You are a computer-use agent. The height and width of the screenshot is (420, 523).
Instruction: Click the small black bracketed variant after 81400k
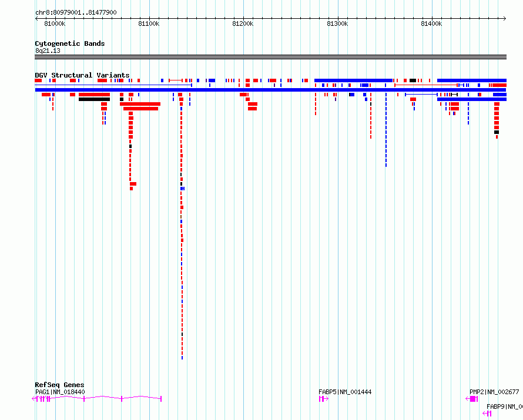[x=454, y=95]
